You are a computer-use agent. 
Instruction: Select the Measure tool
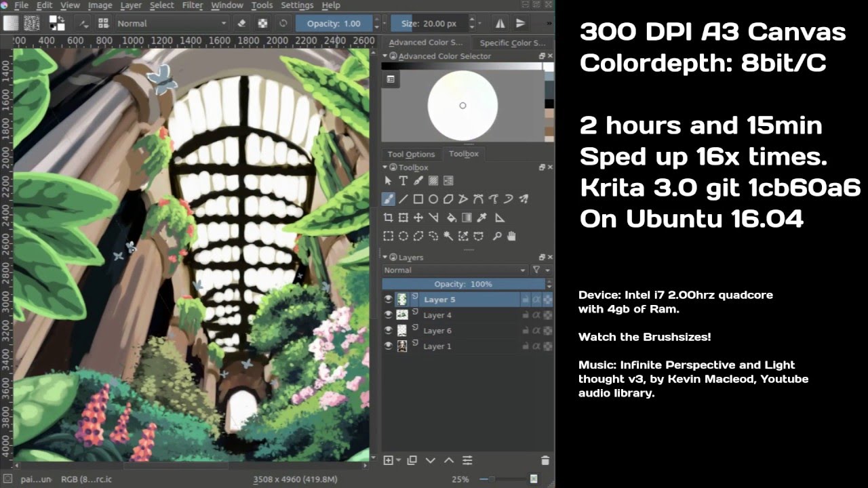(x=500, y=218)
